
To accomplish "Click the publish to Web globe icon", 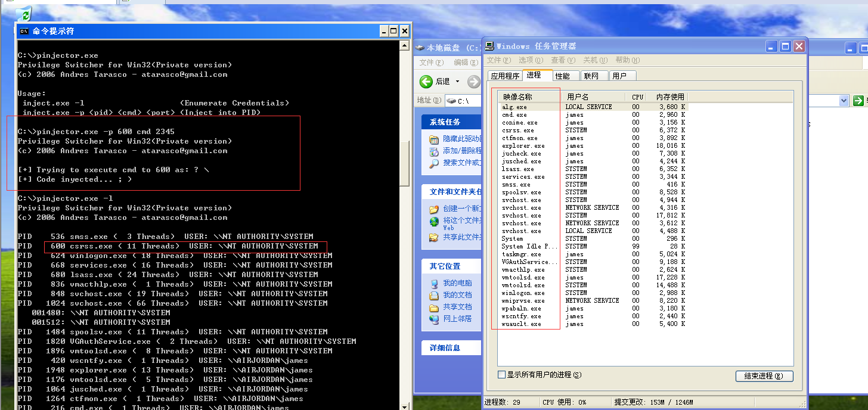I will 434,221.
